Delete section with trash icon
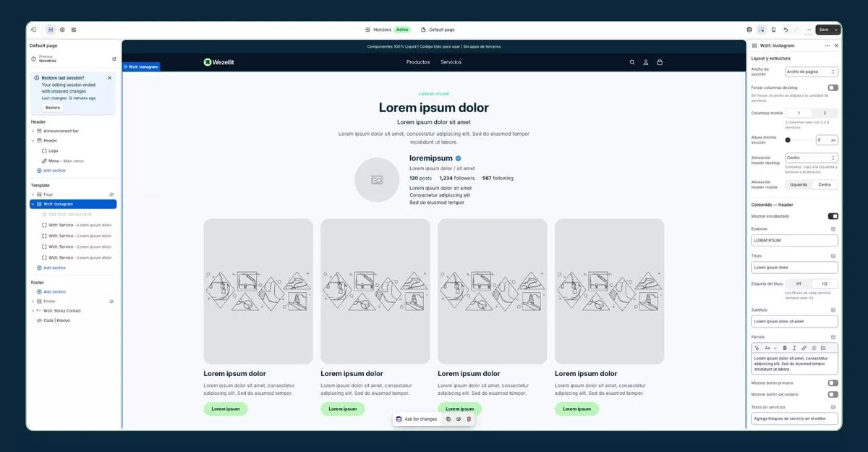Image resolution: width=868 pixels, height=452 pixels. click(469, 419)
